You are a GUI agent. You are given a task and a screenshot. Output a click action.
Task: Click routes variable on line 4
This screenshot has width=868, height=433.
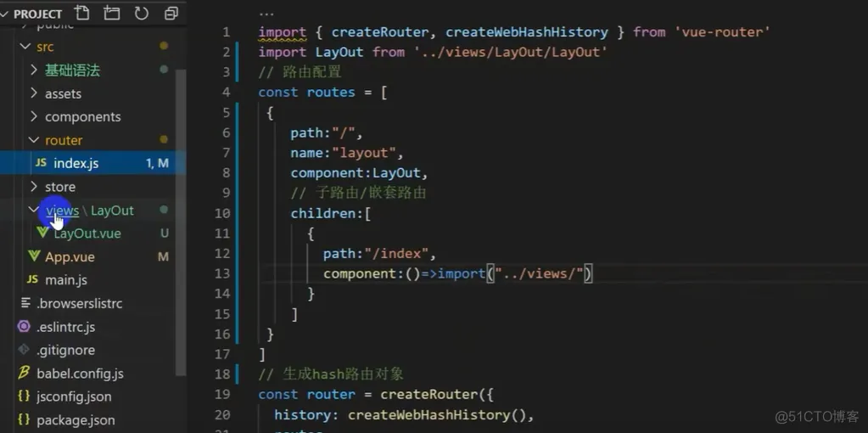[x=331, y=92]
